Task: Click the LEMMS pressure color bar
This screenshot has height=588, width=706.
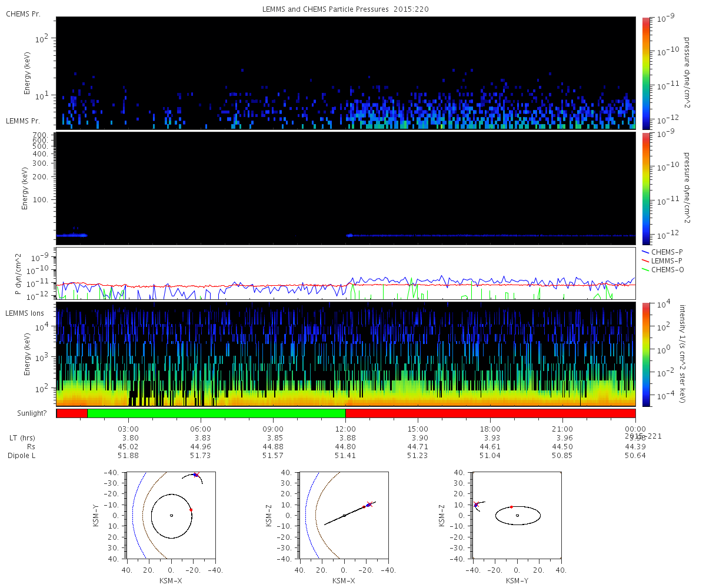Action: click(x=645, y=188)
